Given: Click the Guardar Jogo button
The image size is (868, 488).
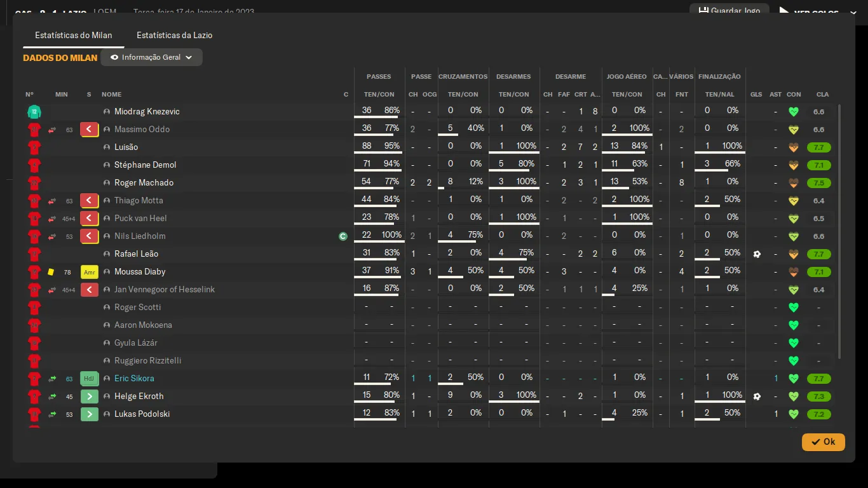Looking at the screenshot, I should pyautogui.click(x=729, y=11).
